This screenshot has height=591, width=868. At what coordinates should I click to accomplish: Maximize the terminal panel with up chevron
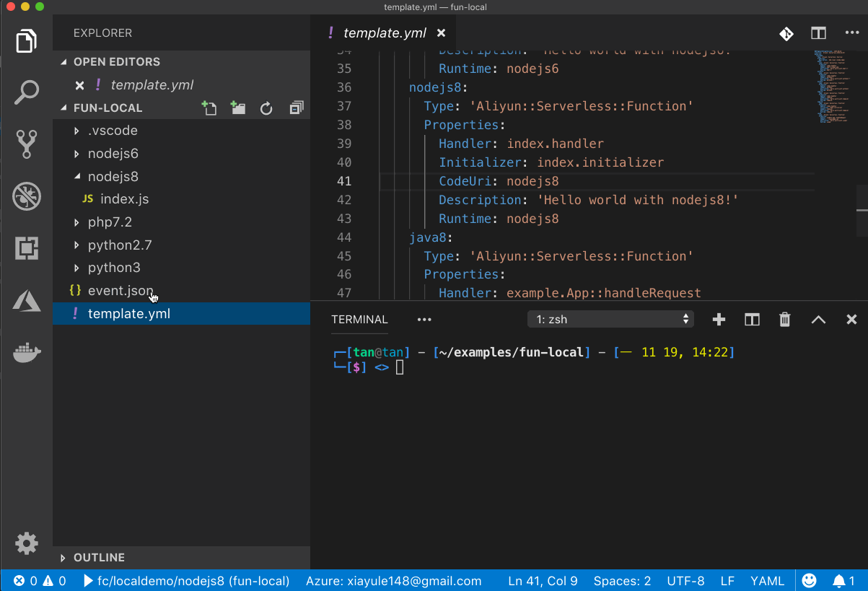click(x=818, y=320)
